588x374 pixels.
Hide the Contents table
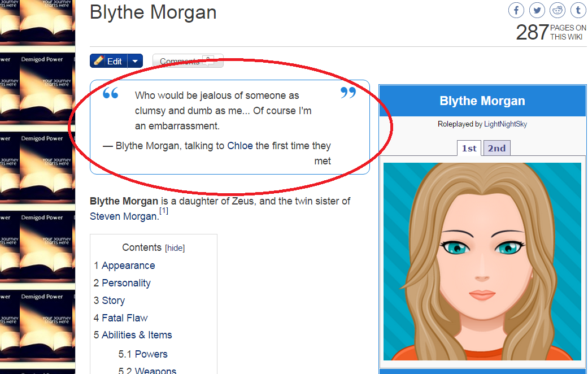point(175,248)
